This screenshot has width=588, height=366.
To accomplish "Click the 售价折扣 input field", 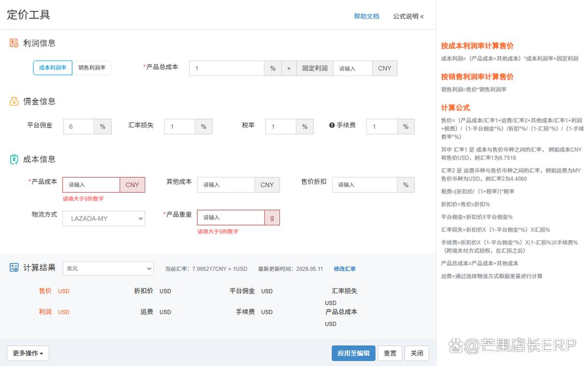I will [x=365, y=184].
